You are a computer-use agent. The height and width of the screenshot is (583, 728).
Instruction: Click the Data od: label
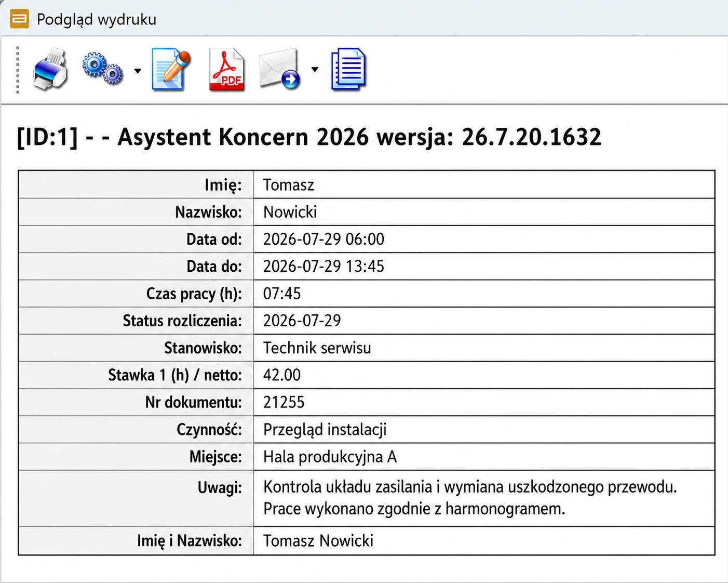(x=214, y=239)
